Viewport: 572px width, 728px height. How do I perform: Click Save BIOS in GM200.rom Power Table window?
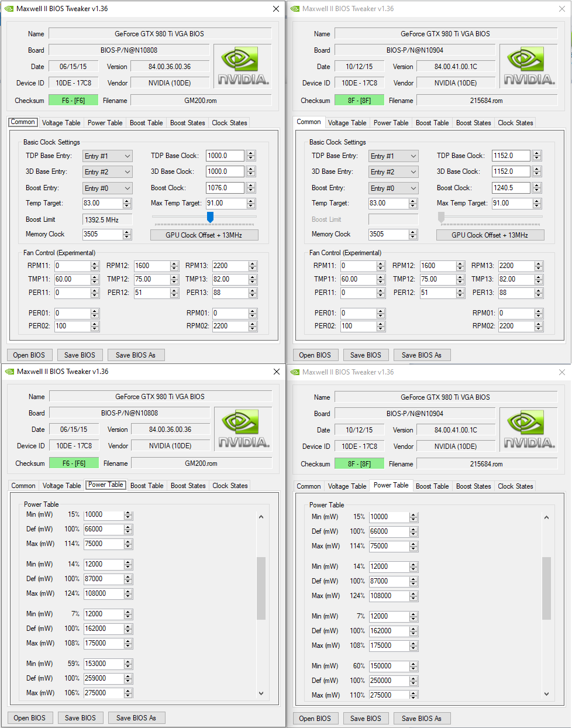point(80,718)
